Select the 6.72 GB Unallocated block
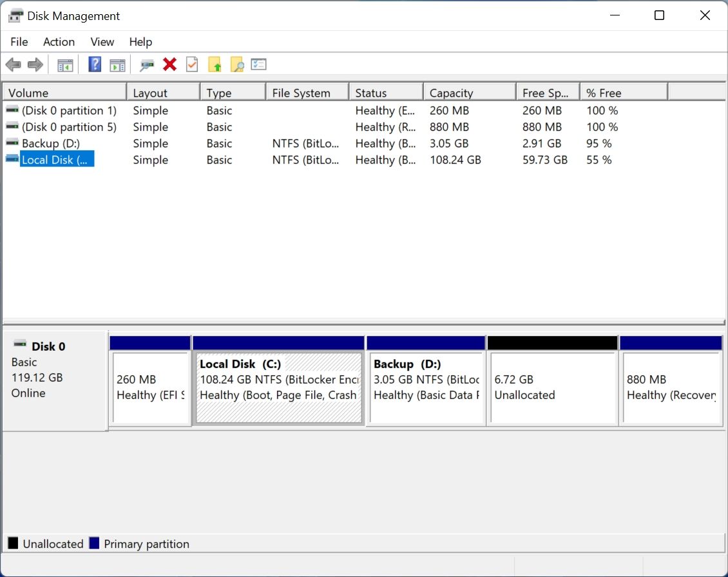Image resolution: width=728 pixels, height=577 pixels. pyautogui.click(x=552, y=384)
